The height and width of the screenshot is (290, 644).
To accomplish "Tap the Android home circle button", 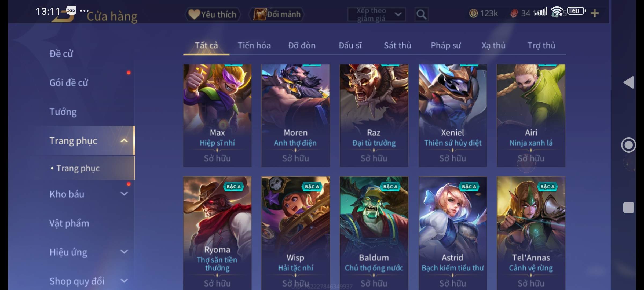I will tap(628, 145).
